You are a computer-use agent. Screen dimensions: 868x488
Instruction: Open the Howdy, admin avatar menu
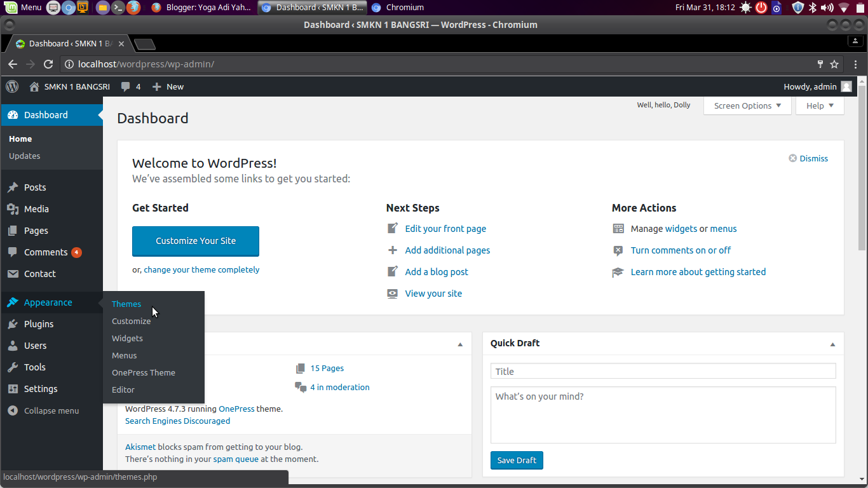[x=846, y=86]
